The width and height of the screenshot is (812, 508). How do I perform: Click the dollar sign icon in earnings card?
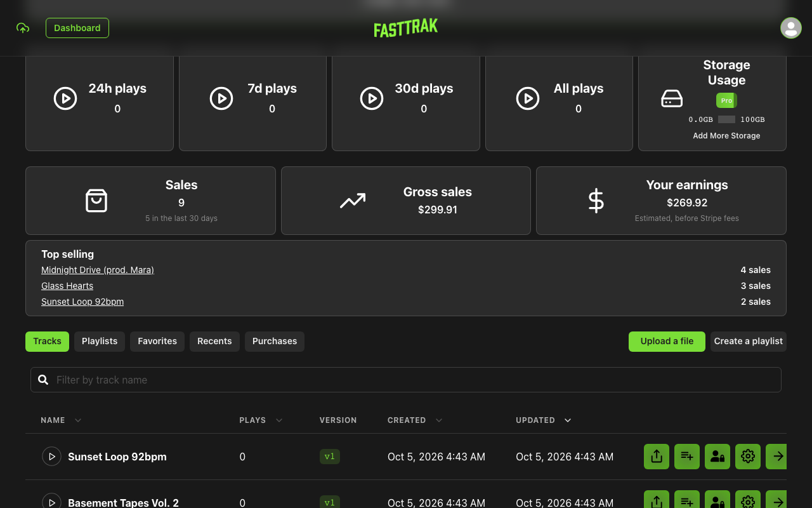(596, 201)
